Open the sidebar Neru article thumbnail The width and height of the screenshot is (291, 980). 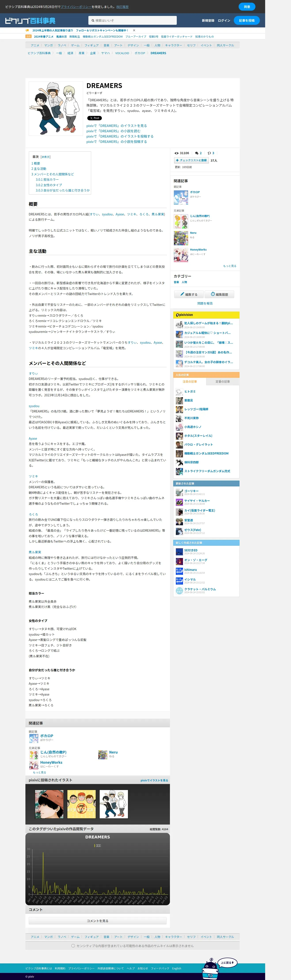pos(181,238)
